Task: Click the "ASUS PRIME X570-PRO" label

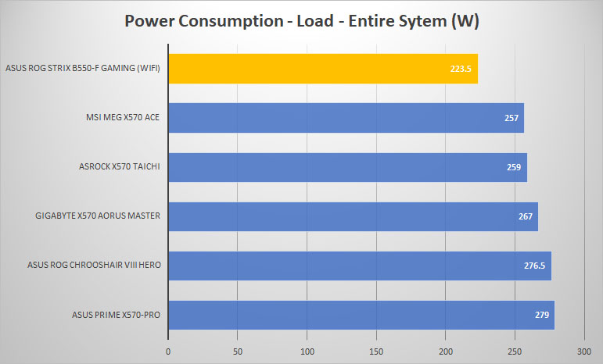Action: [116, 315]
